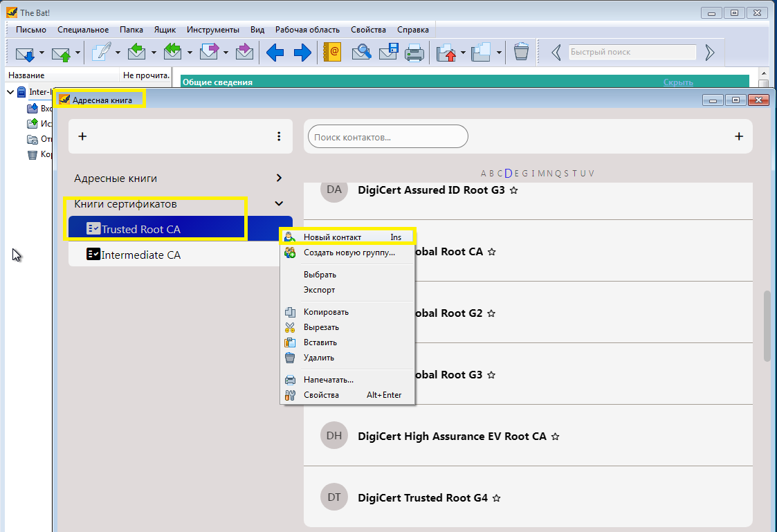Click the DT avatar of DigiCert Trusted Root
777x532 pixels.
pyautogui.click(x=334, y=497)
